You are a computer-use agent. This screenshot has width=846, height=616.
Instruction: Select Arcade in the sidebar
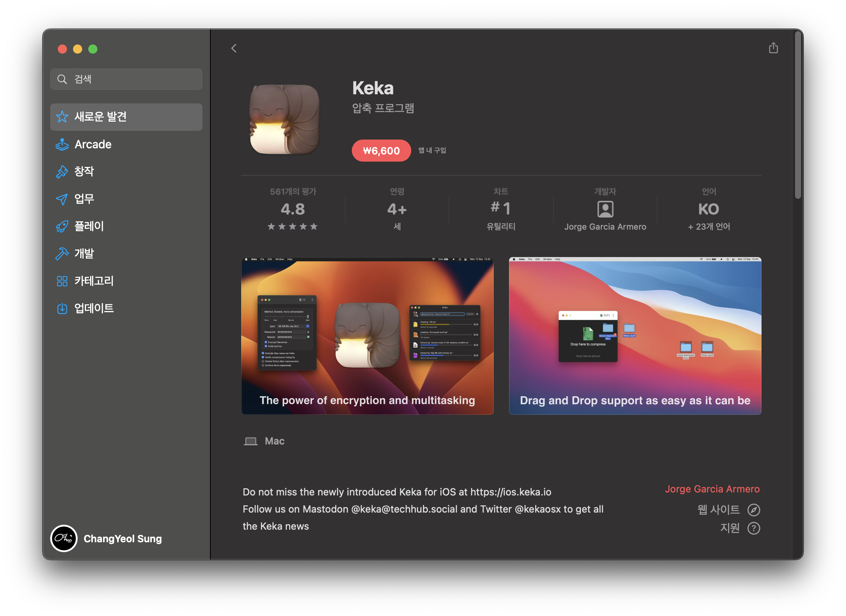tap(93, 144)
